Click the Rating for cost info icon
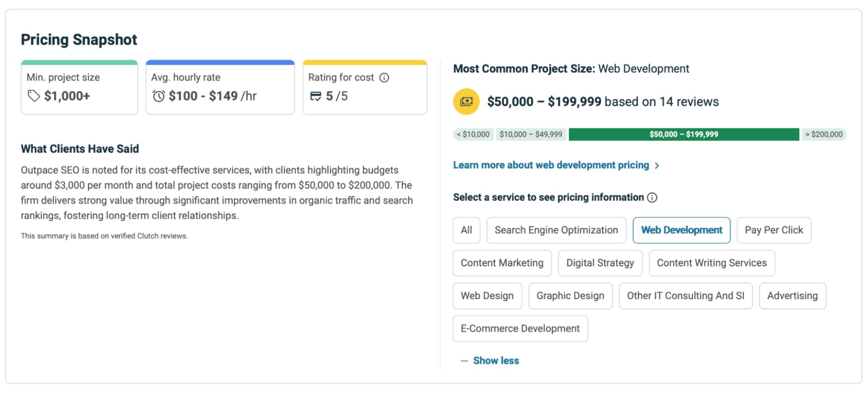The height and width of the screenshot is (396, 868). 384,78
